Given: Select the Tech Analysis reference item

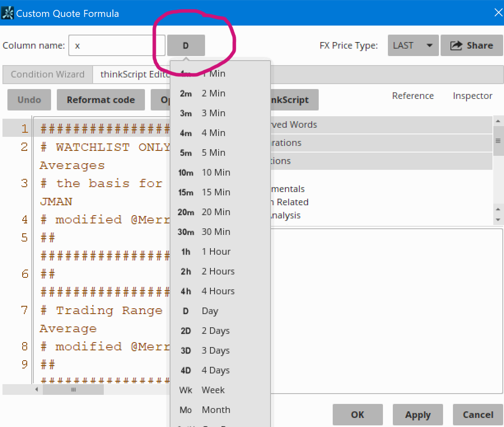Looking at the screenshot, I should [x=286, y=215].
